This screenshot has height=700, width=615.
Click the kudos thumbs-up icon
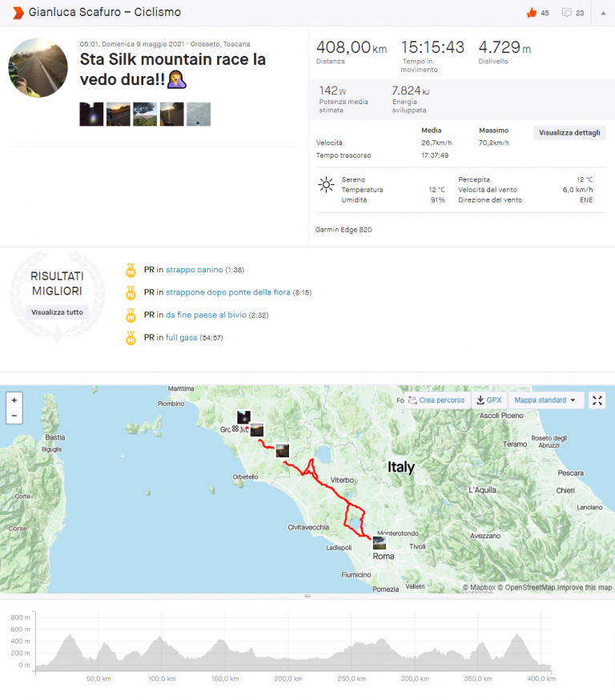531,13
